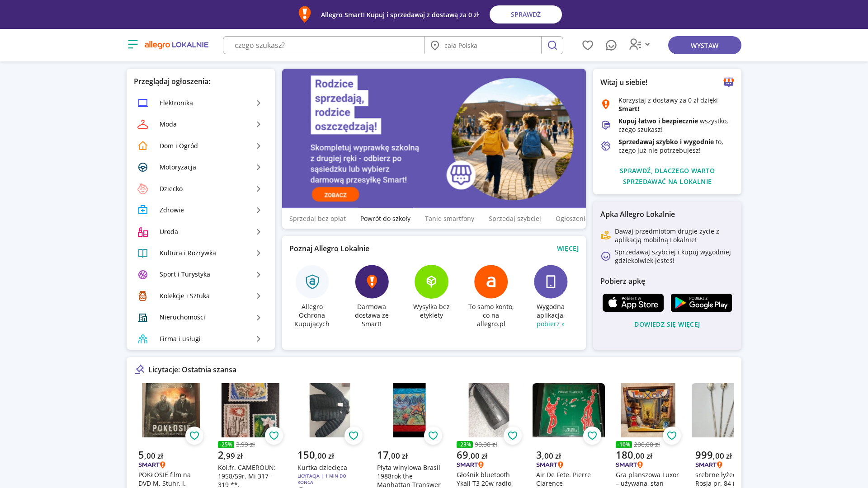Click the SPRAWDŹ button in top banner
Image resolution: width=868 pixels, height=488 pixels.
coord(525,14)
